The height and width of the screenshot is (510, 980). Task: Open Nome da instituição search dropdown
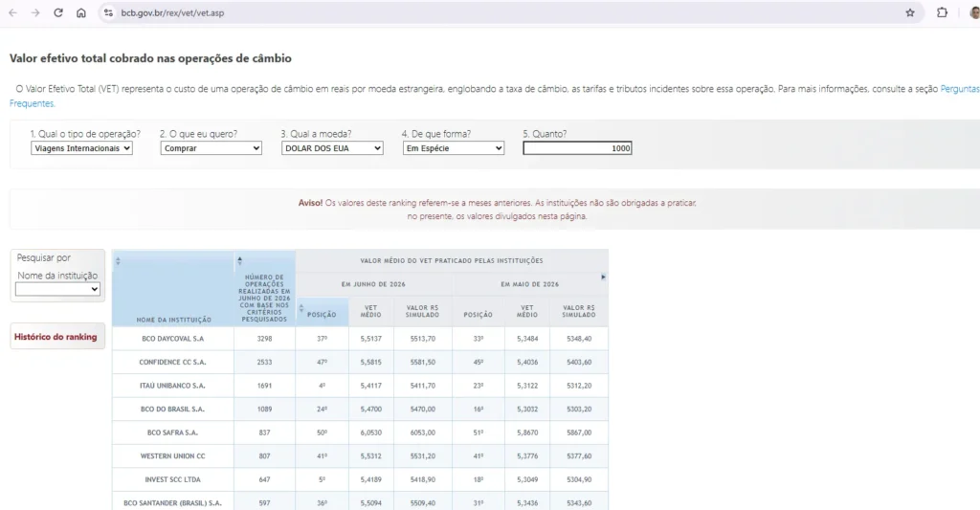(57, 289)
